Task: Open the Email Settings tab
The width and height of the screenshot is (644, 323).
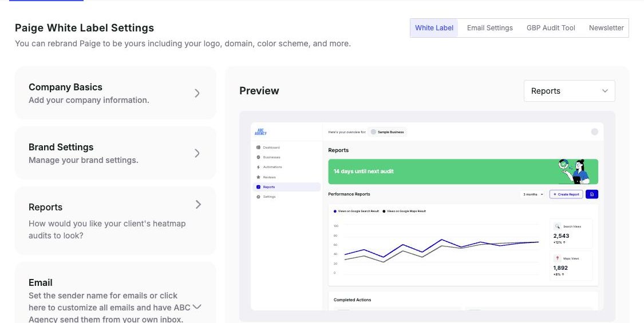Action: click(x=489, y=28)
